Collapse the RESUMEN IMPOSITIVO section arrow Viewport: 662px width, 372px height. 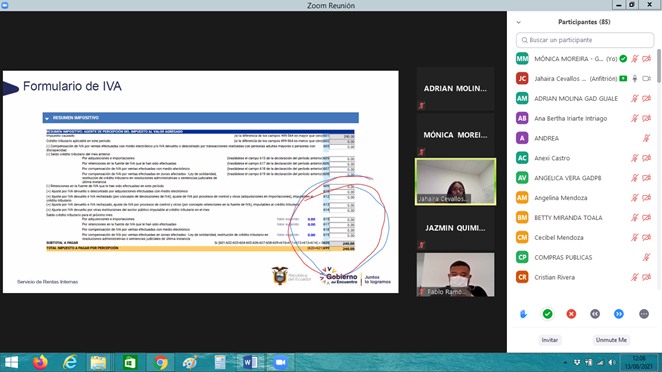click(x=47, y=118)
